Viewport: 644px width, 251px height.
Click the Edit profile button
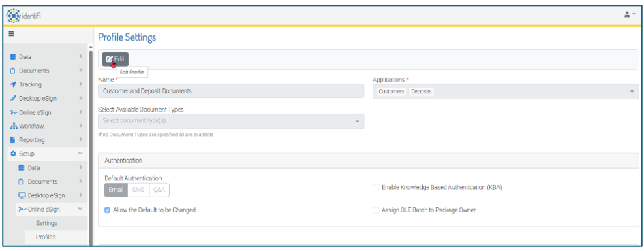point(115,59)
